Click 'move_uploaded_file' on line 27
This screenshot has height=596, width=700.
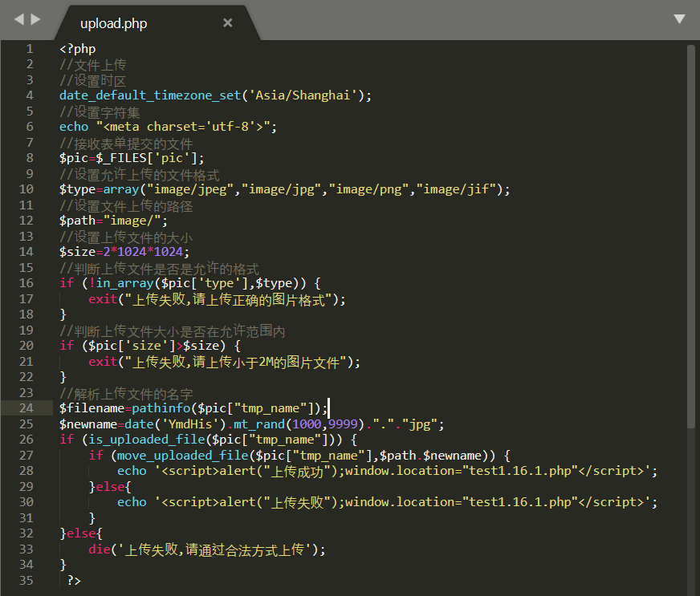183,455
